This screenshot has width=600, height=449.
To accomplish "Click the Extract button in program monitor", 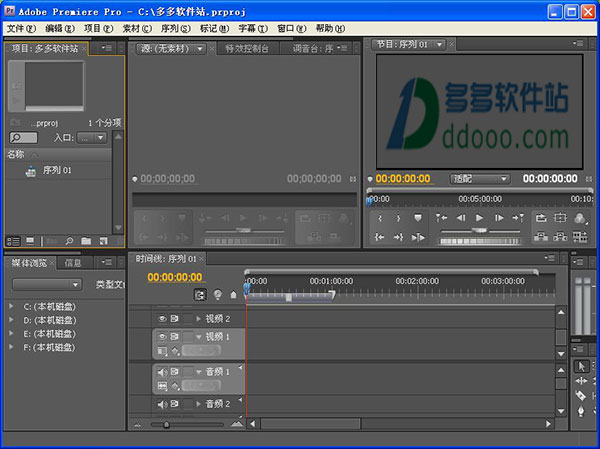I will (x=560, y=237).
